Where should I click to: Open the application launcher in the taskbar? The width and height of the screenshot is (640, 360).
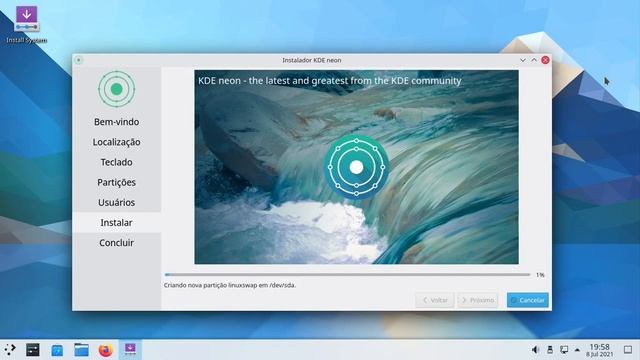[10, 349]
